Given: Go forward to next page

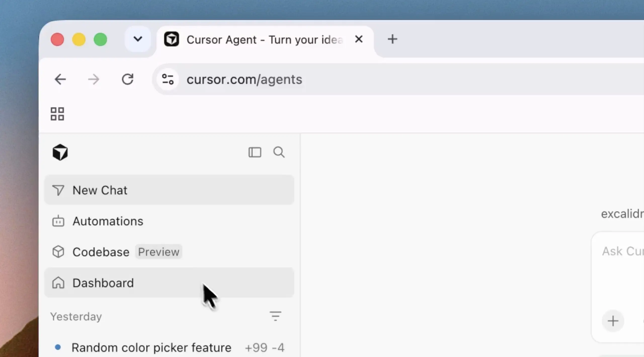Looking at the screenshot, I should point(94,80).
